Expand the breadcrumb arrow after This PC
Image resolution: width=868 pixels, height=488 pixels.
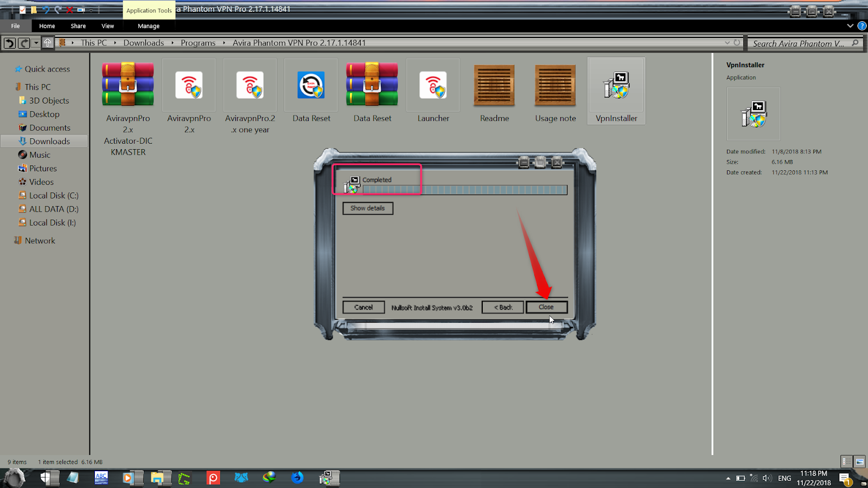click(x=115, y=43)
